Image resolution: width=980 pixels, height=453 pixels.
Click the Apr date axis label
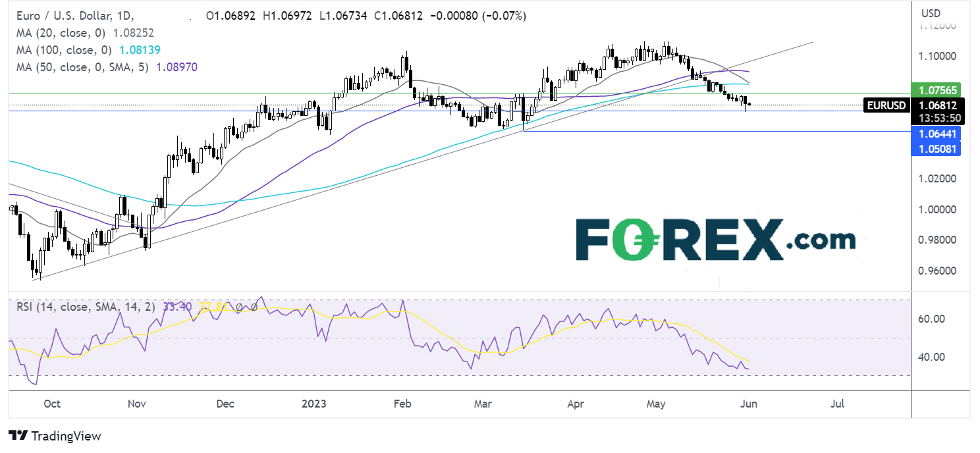(575, 403)
